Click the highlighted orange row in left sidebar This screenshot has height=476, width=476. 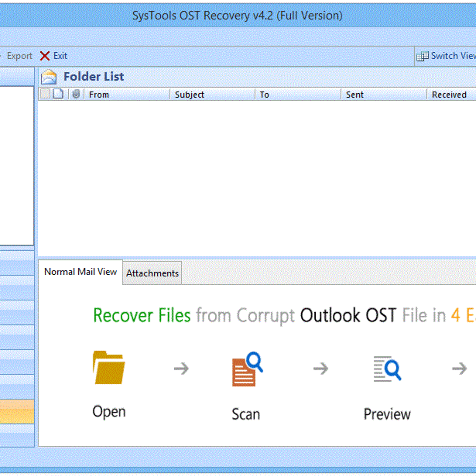(17, 412)
